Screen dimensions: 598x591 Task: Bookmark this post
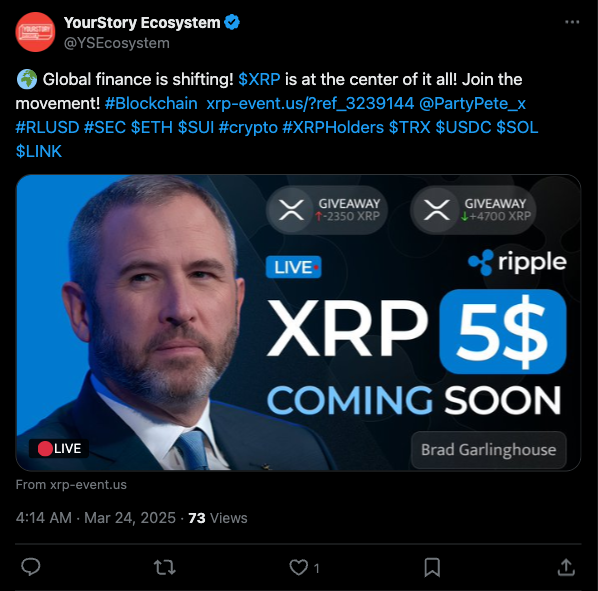pos(432,567)
